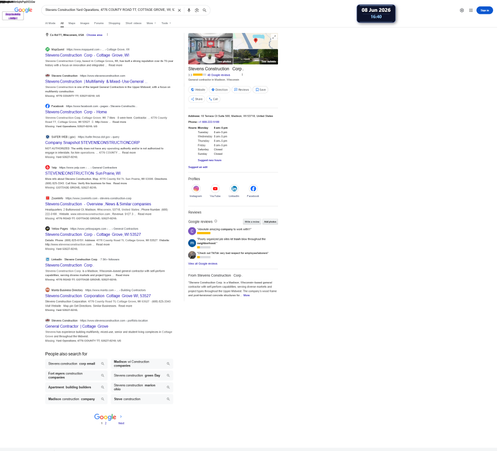Select the All results tab
Screen dimensions: 500x451
[62, 23]
